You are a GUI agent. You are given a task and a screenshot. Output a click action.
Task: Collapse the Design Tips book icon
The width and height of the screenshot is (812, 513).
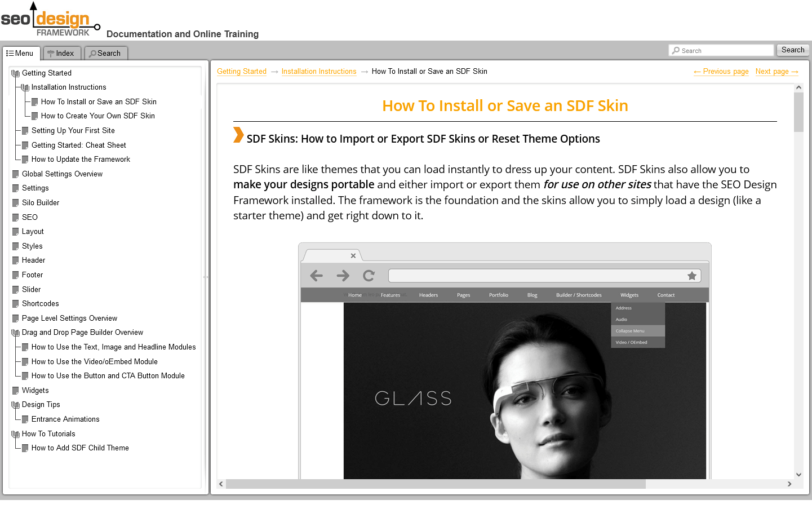tap(16, 405)
